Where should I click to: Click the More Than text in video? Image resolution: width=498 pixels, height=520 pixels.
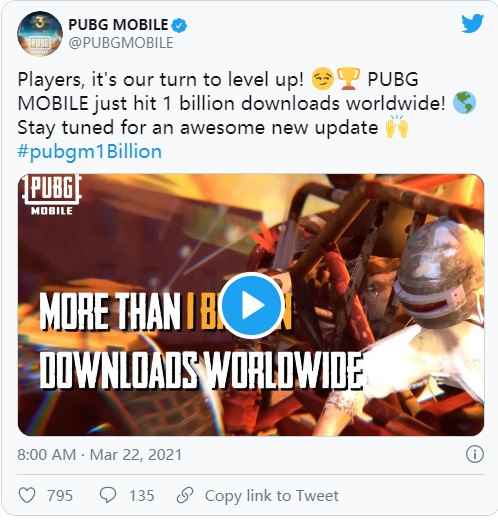click(x=110, y=312)
